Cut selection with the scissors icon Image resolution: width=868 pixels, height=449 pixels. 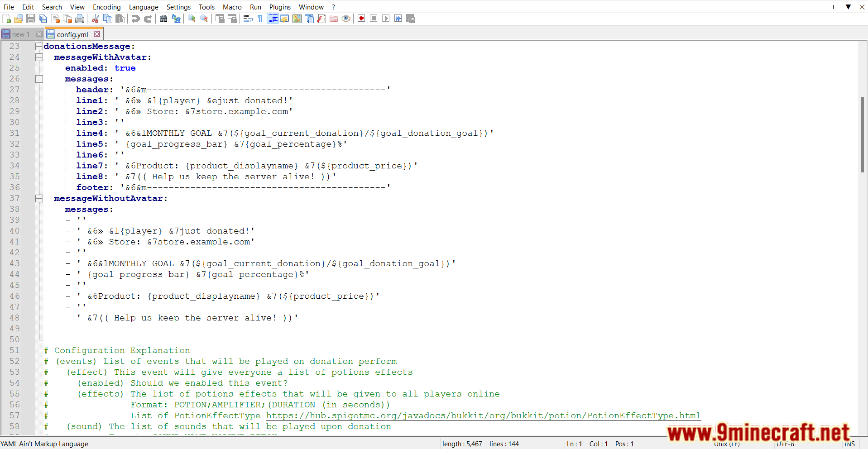(95, 19)
